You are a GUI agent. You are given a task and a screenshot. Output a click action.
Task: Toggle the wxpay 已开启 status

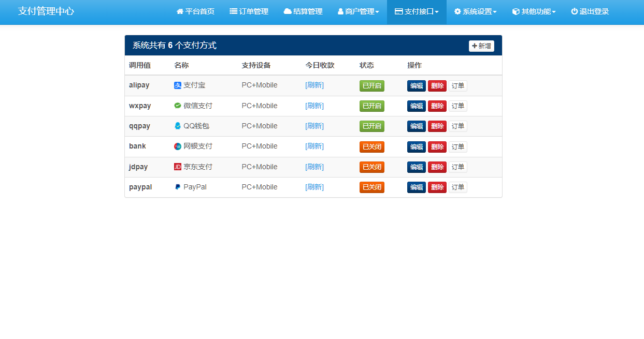click(x=372, y=106)
